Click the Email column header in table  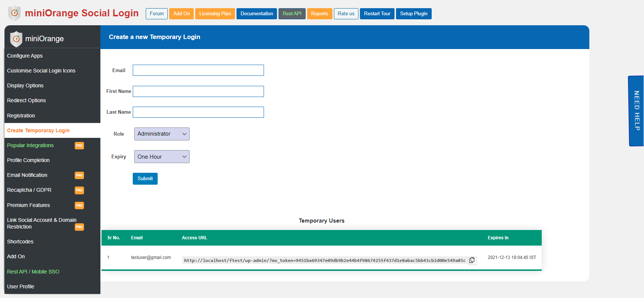coord(137,238)
